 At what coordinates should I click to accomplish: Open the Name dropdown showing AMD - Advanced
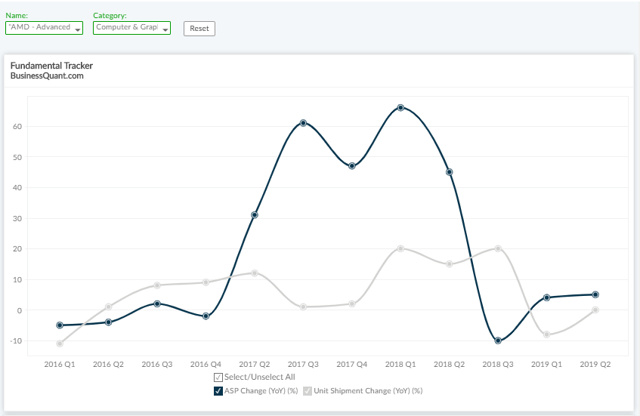(x=45, y=29)
